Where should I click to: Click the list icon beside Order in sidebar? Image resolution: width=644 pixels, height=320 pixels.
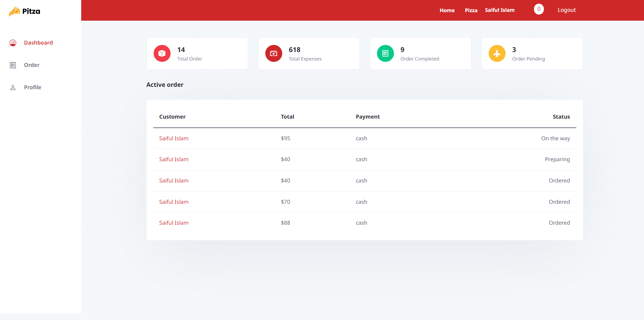pyautogui.click(x=13, y=65)
